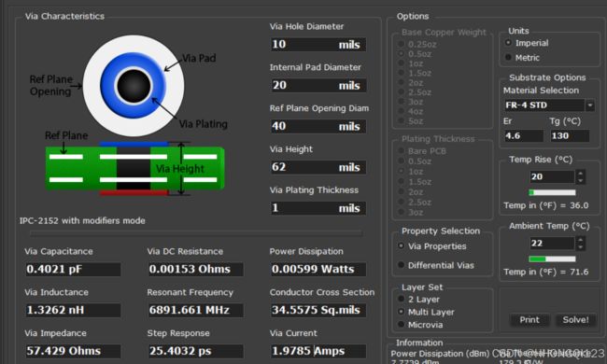Click the Temp Rise 20 value field
Image resolution: width=607 pixels, height=364 pixels.
coord(552,176)
